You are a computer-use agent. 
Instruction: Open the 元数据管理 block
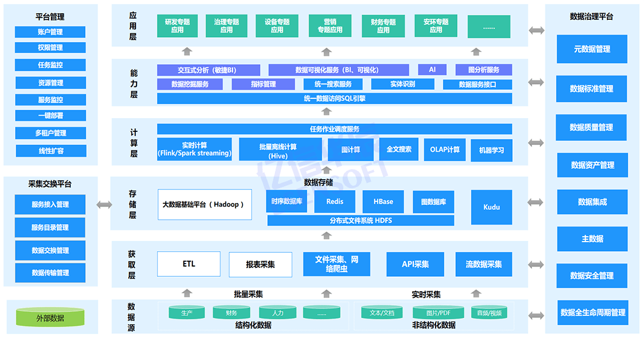(x=592, y=49)
